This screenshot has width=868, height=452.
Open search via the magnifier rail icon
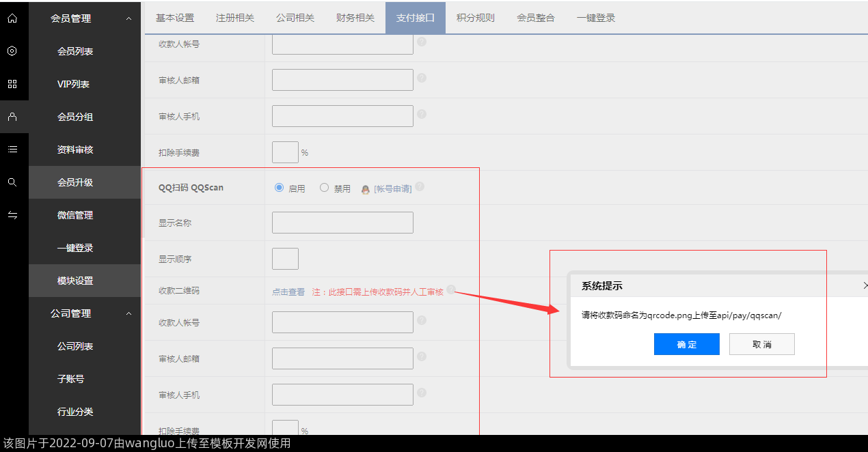[12, 182]
